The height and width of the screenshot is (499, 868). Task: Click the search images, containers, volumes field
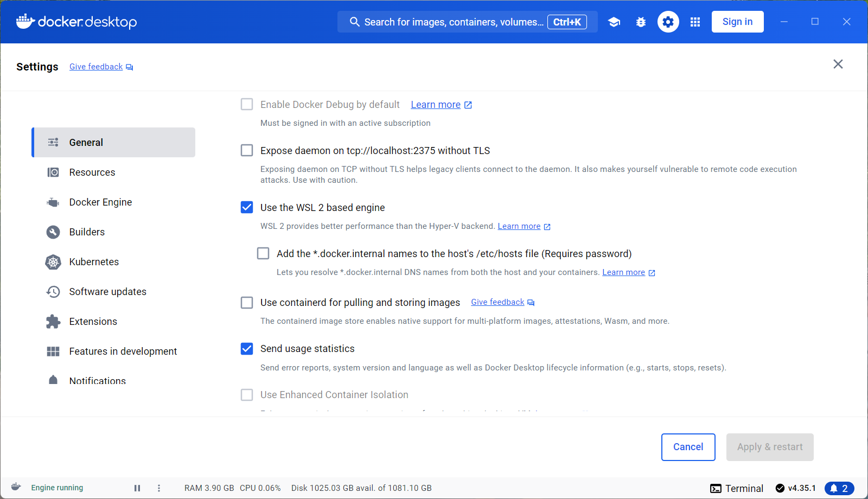(468, 22)
